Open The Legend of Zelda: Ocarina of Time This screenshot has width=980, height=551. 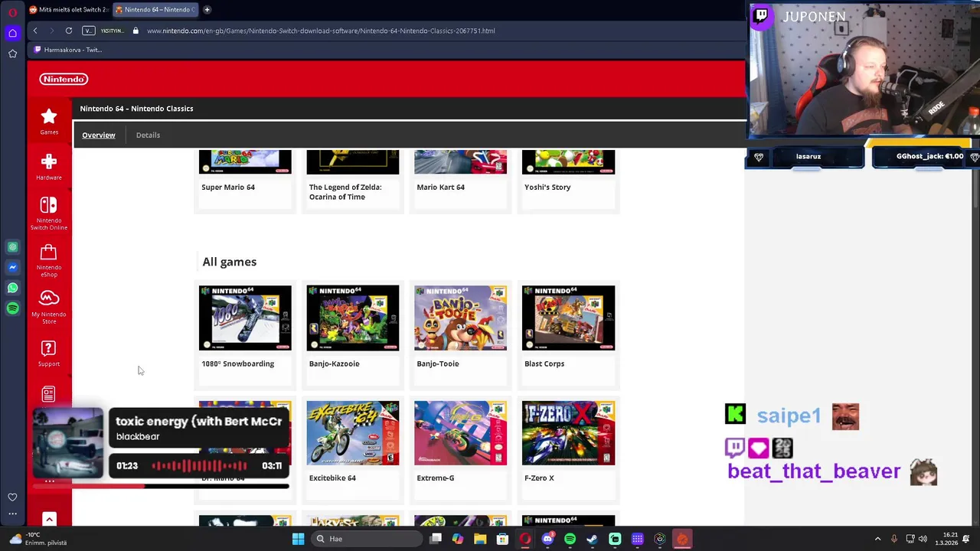point(345,192)
